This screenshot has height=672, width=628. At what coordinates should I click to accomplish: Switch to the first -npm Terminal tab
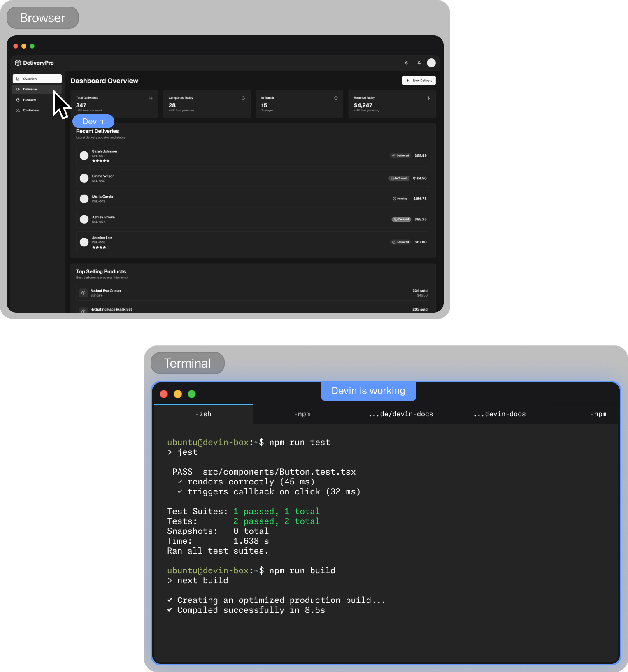pos(302,414)
